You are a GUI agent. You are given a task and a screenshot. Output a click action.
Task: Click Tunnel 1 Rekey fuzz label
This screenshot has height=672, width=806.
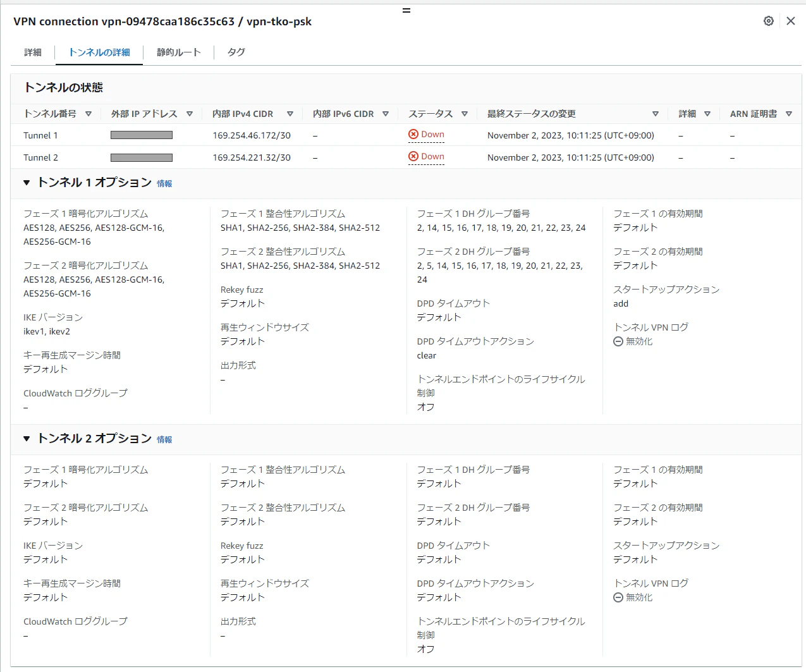click(241, 290)
